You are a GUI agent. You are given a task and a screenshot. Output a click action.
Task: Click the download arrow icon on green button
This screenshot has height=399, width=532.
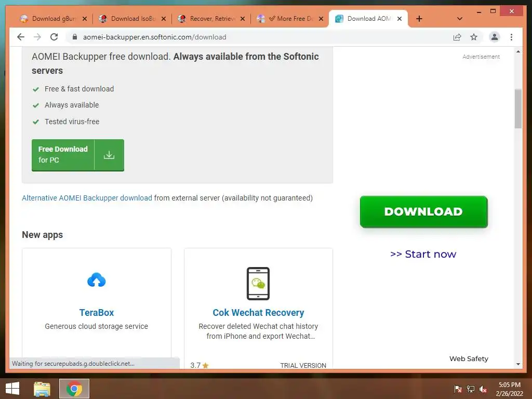109,155
